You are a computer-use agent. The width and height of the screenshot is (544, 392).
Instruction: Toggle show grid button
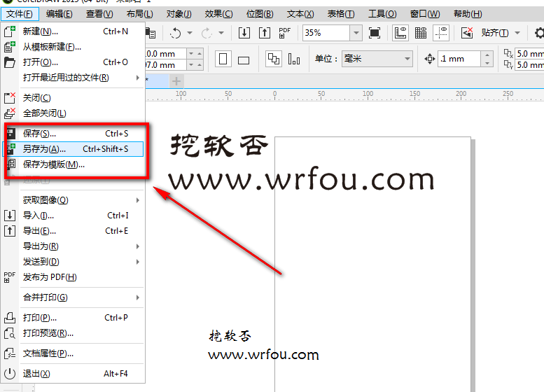click(x=421, y=33)
